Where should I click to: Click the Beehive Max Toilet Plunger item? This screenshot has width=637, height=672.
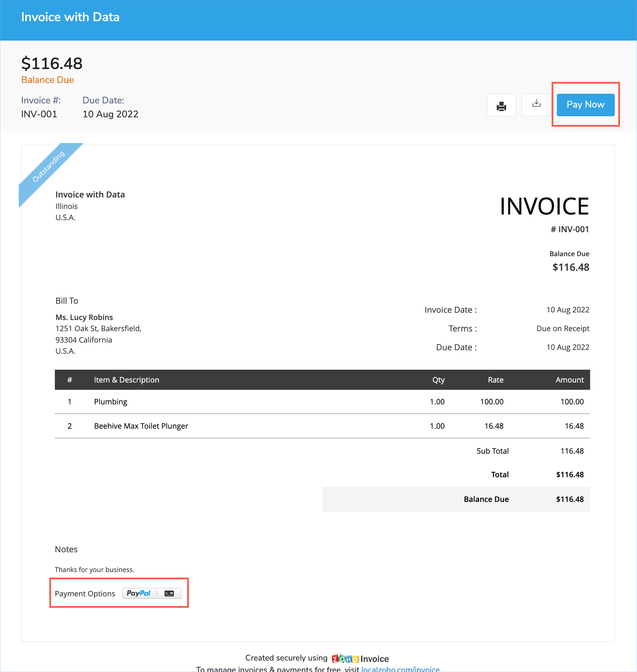[141, 426]
